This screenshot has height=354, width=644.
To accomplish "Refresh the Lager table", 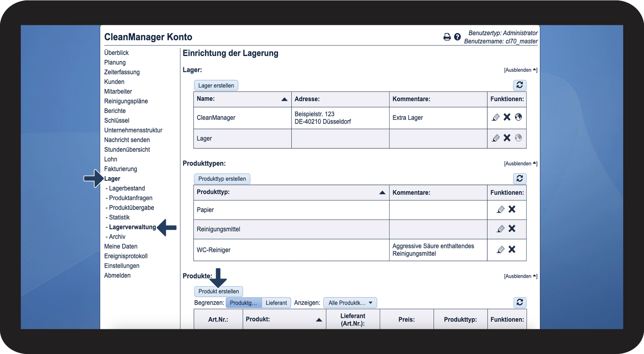I will pos(520,85).
